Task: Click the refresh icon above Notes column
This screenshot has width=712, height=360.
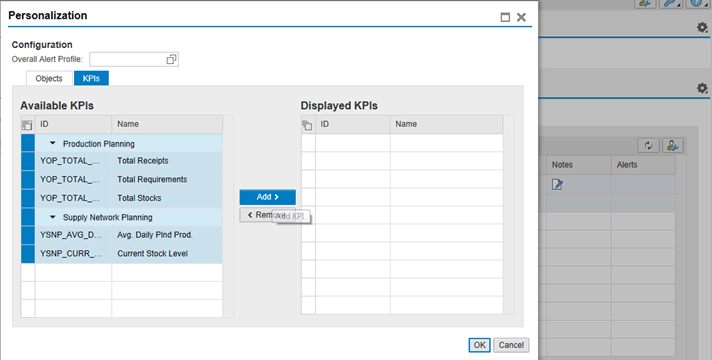Action: [x=648, y=146]
